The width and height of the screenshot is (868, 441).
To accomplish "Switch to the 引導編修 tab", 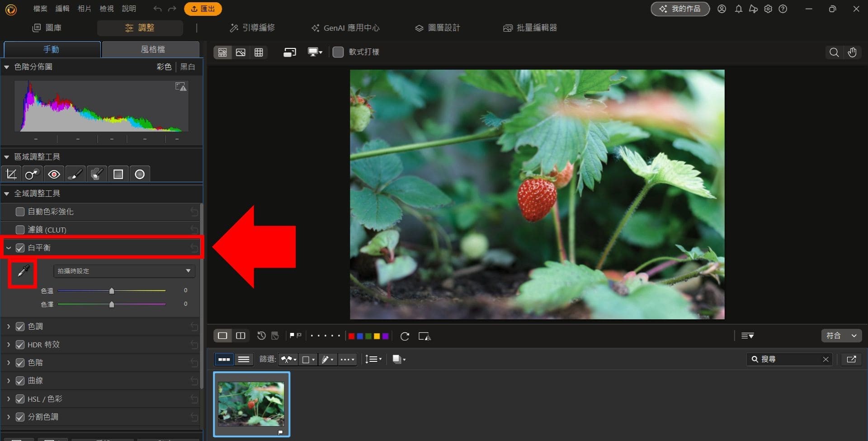I will pyautogui.click(x=252, y=28).
